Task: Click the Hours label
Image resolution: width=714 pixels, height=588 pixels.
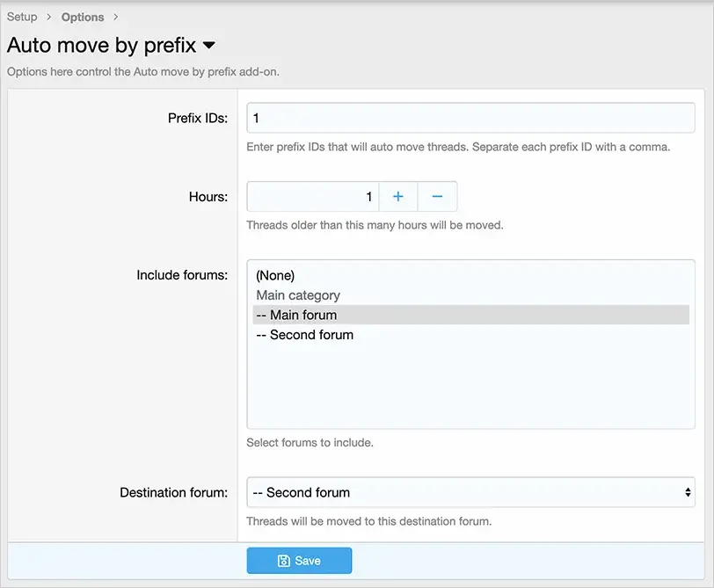Action: [x=208, y=197]
